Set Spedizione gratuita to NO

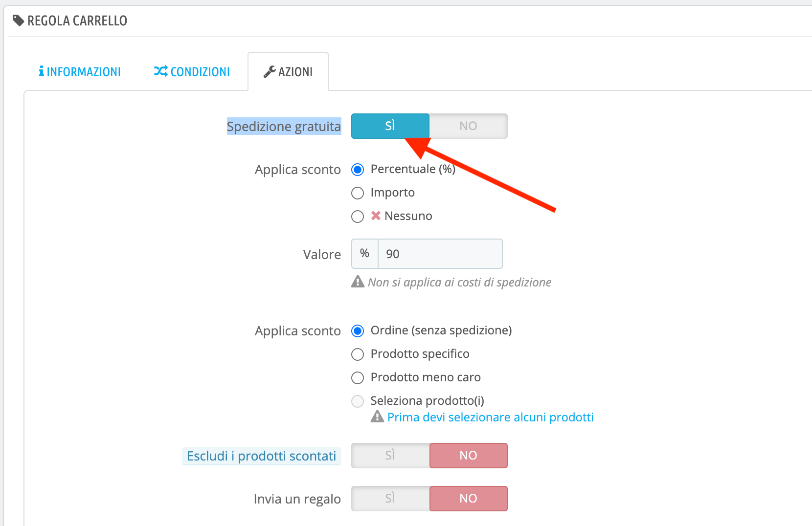tap(468, 126)
